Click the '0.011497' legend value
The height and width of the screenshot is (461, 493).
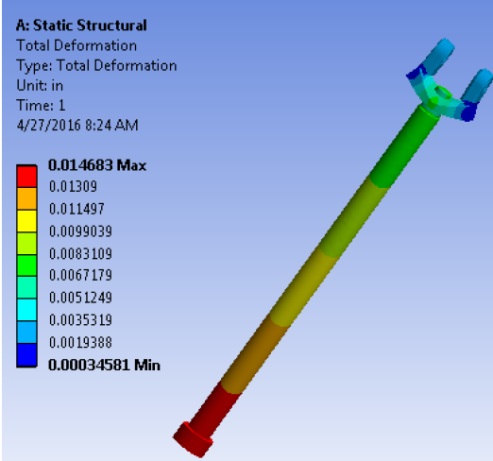pyautogui.click(x=77, y=209)
